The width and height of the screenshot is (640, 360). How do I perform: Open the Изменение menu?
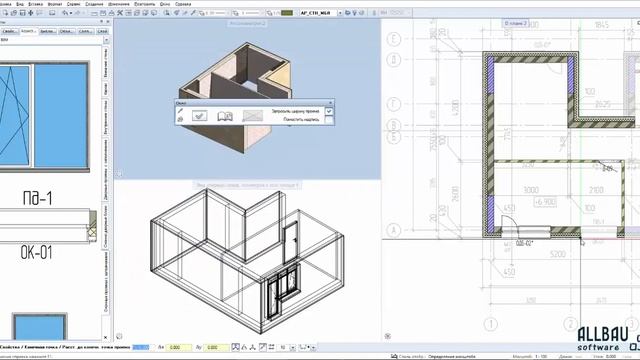point(119,4)
